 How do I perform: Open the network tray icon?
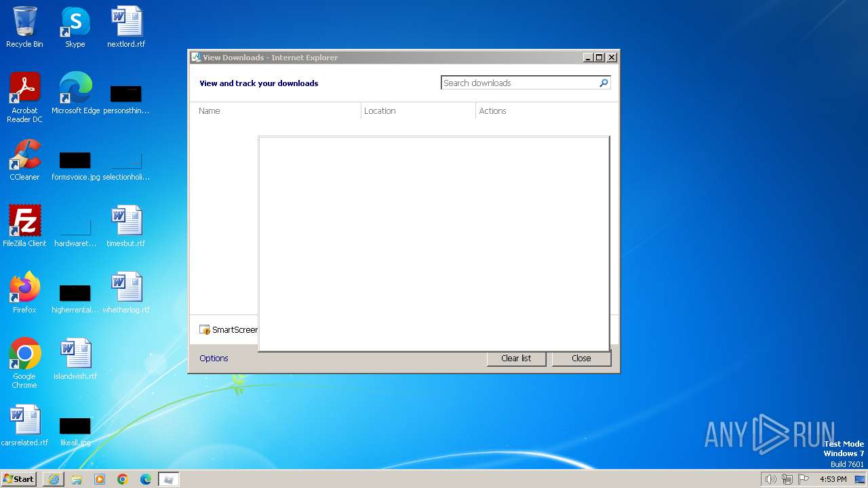(787, 479)
